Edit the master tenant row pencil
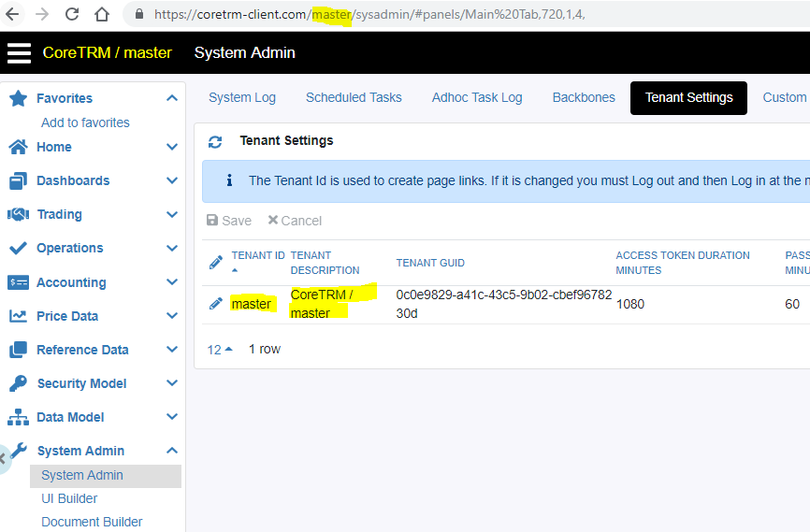The height and width of the screenshot is (532, 810). pos(216,304)
